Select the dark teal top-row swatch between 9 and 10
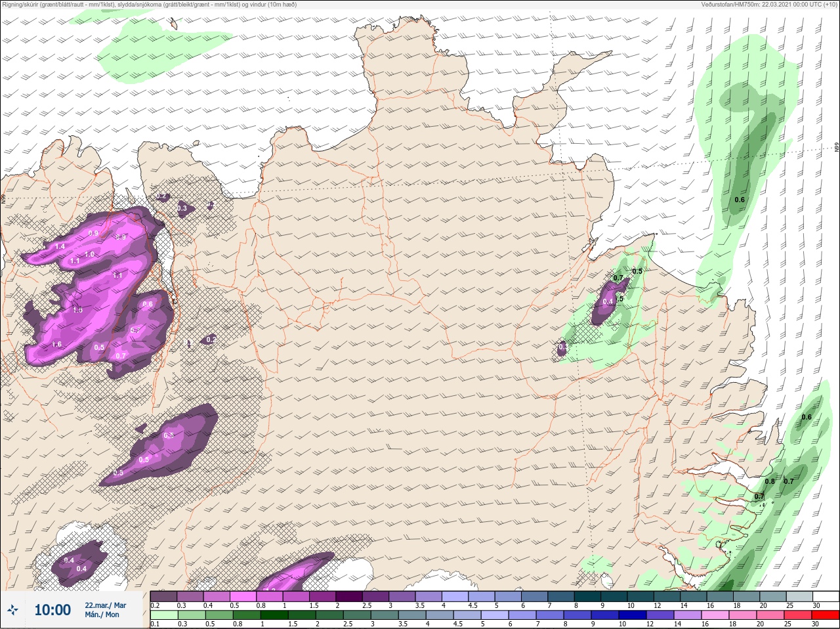 [614, 596]
